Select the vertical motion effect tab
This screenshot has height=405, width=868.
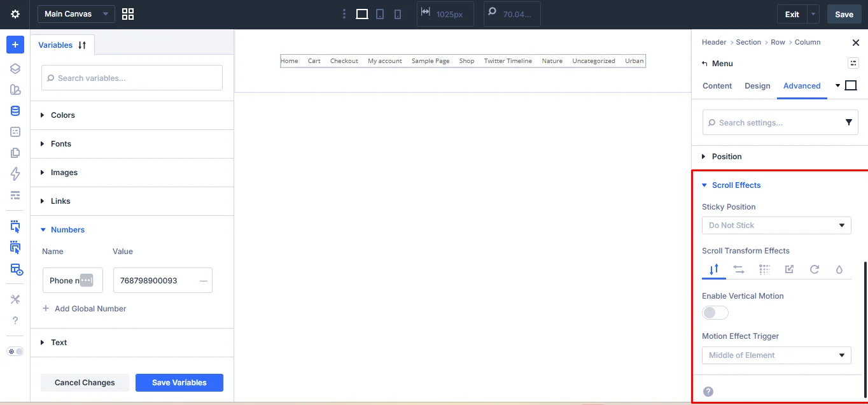[714, 269]
